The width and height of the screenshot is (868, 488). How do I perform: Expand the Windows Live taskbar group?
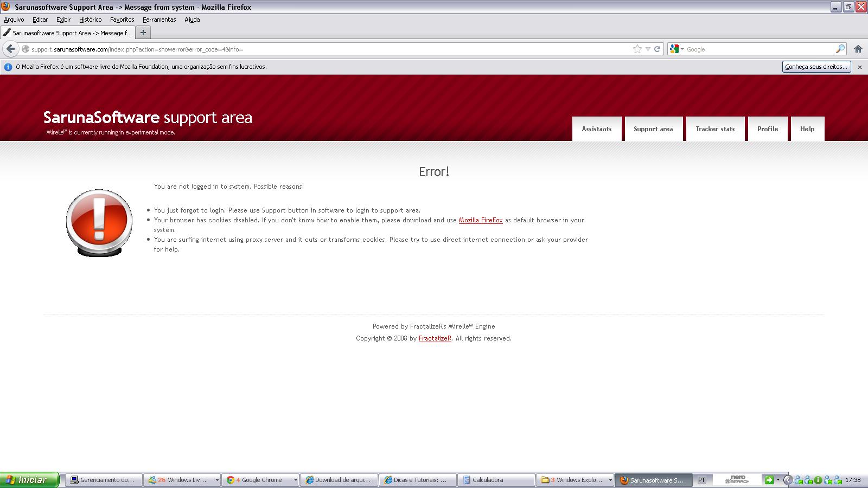click(x=217, y=480)
